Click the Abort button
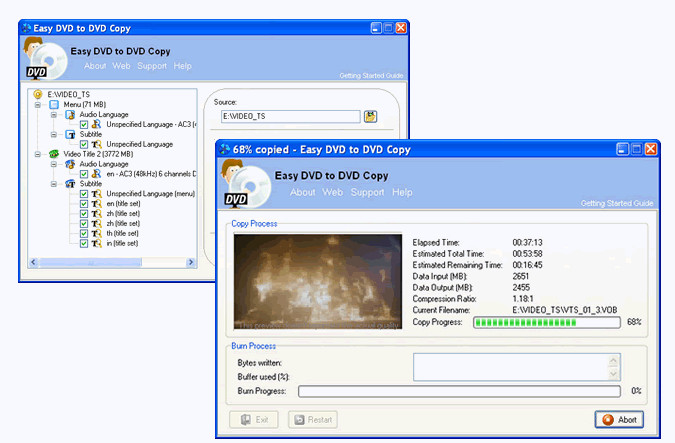675x443 pixels. click(x=619, y=419)
